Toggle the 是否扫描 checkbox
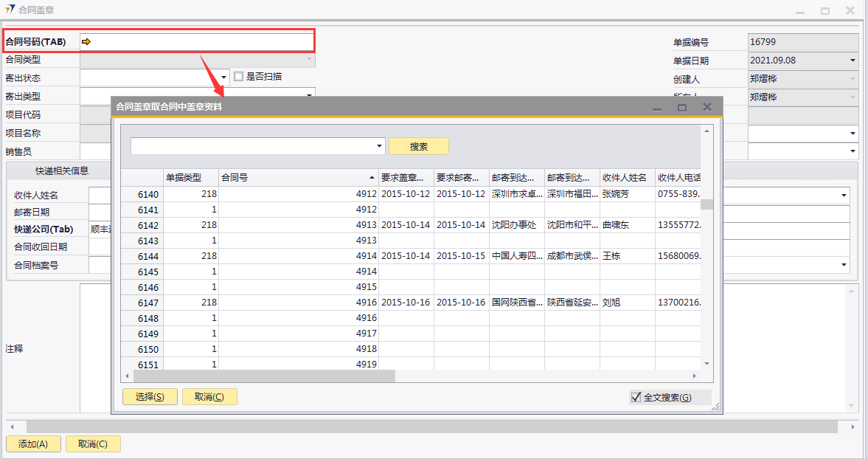The height and width of the screenshot is (459, 868). point(238,76)
